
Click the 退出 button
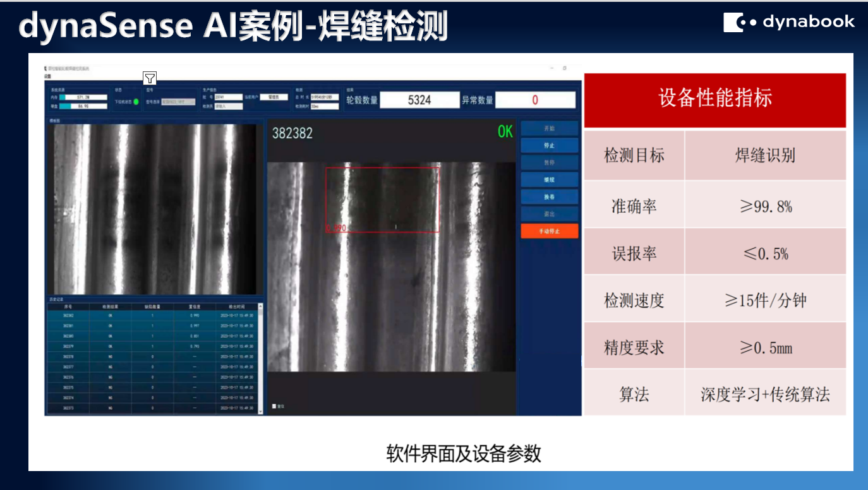click(x=549, y=213)
